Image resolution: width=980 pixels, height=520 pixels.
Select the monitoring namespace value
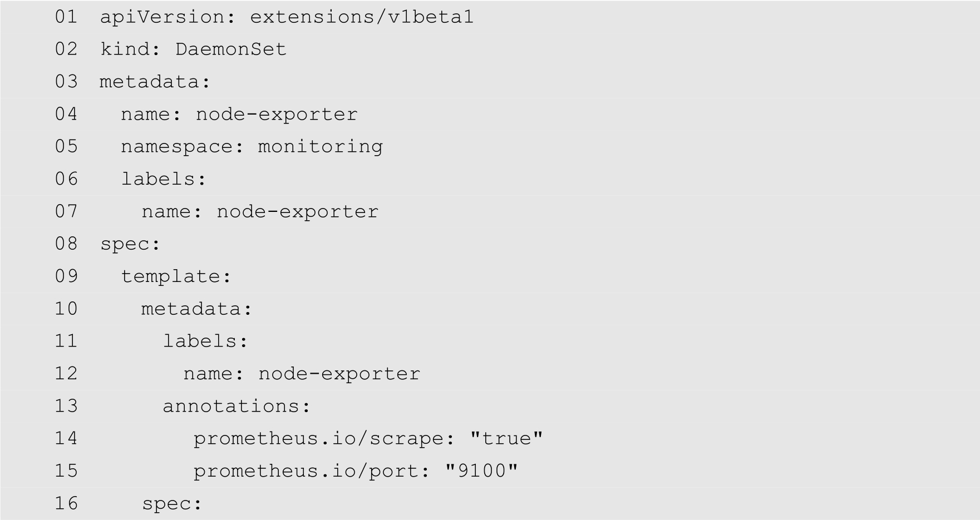click(x=320, y=147)
